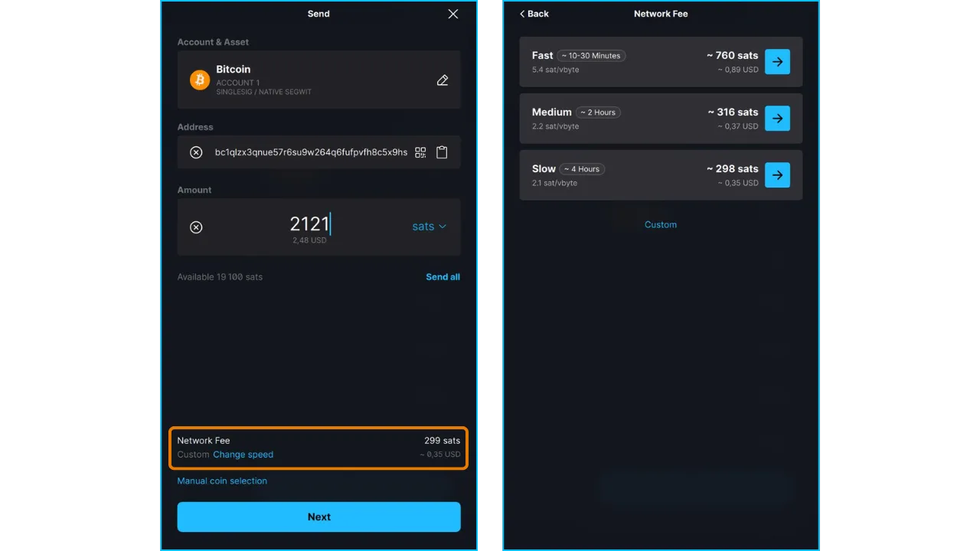Open the QR code scanner icon
This screenshot has height=551, width=980.
click(x=420, y=152)
